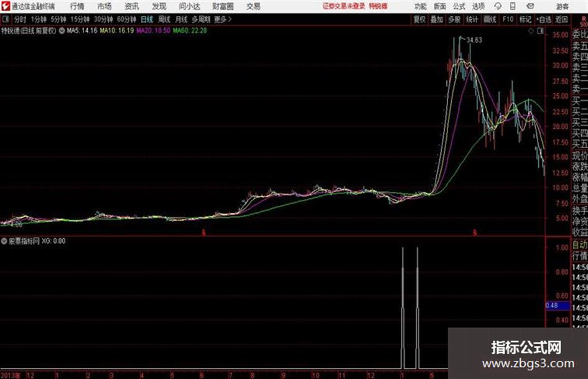The width and height of the screenshot is (588, 379).
Task: Open the 问小达 menu
Action: [x=189, y=6]
